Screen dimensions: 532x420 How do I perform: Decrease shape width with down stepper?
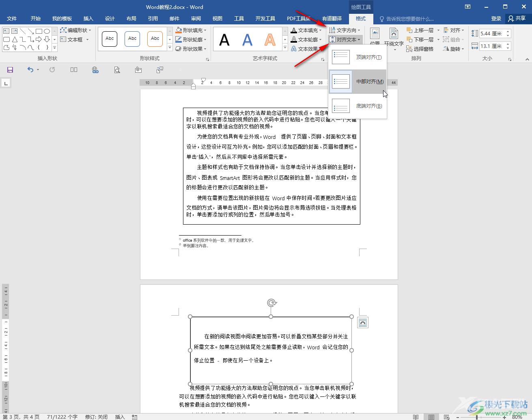[508, 49]
